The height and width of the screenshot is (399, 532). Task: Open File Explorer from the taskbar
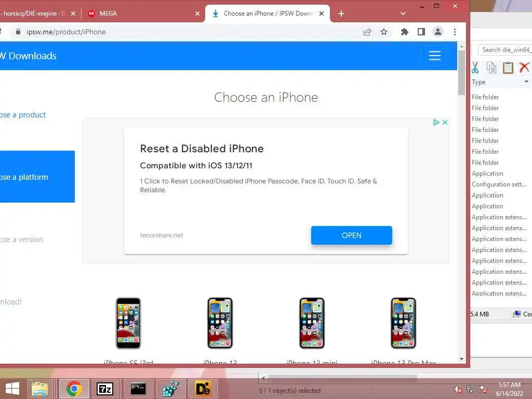[40, 389]
